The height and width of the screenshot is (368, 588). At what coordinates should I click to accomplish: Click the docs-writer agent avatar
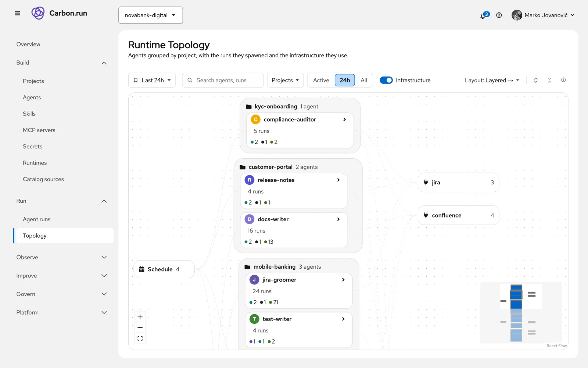click(250, 219)
